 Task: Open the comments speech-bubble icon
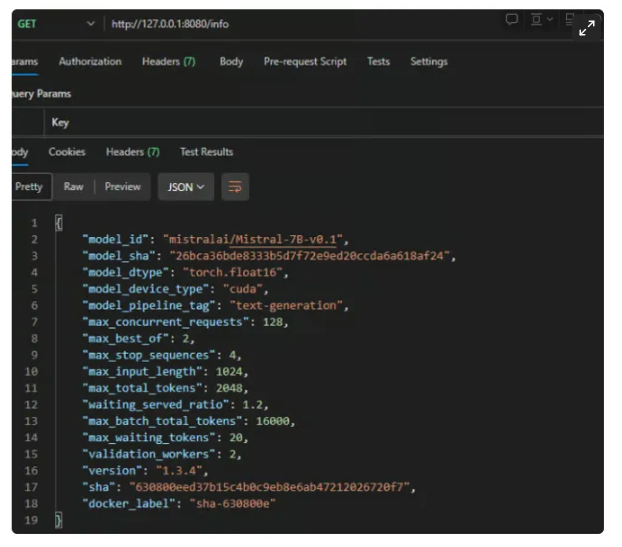[511, 19]
